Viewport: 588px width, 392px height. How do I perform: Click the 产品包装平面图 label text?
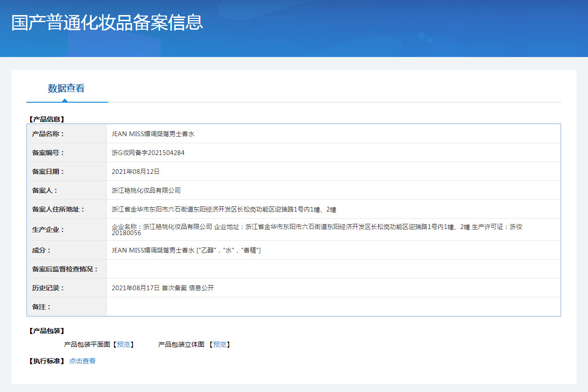pyautogui.click(x=87, y=345)
